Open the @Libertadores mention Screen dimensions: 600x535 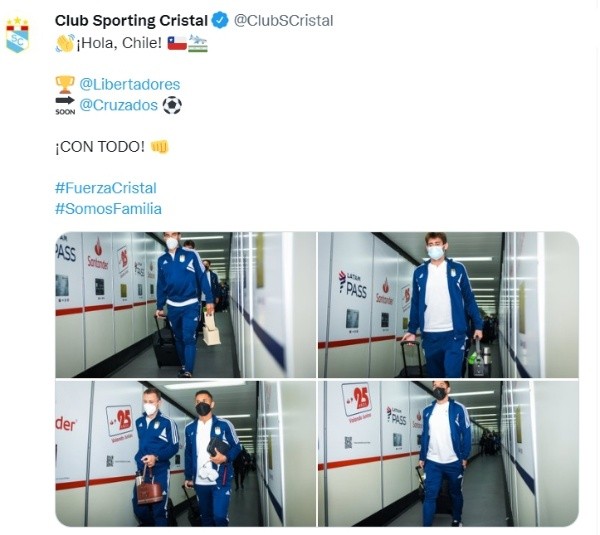pos(130,85)
